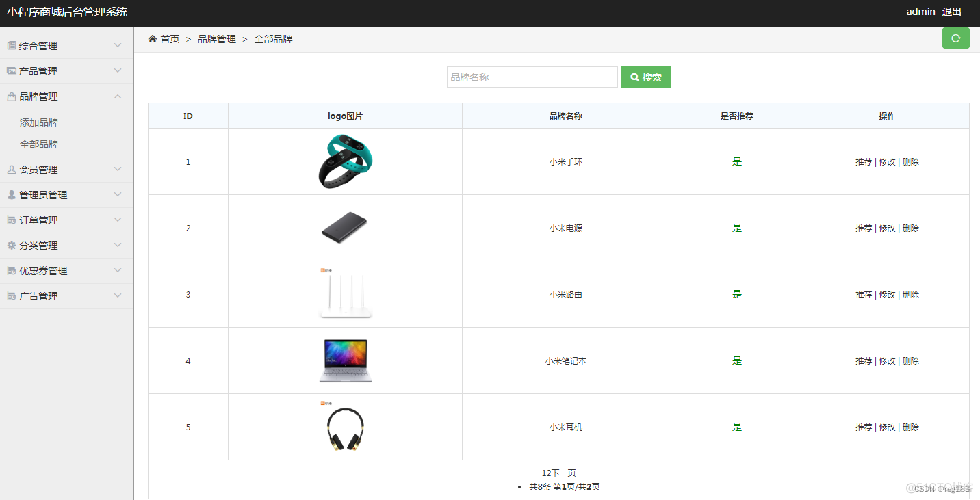Click 修改 for 小米电源 row
The height and width of the screenshot is (500, 980).
[x=887, y=228]
